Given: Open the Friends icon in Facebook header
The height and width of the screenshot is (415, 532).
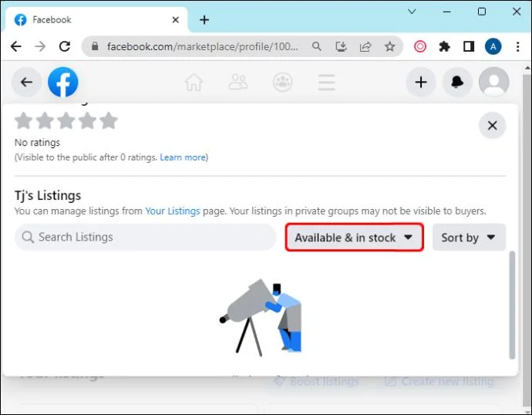Looking at the screenshot, I should coord(238,82).
